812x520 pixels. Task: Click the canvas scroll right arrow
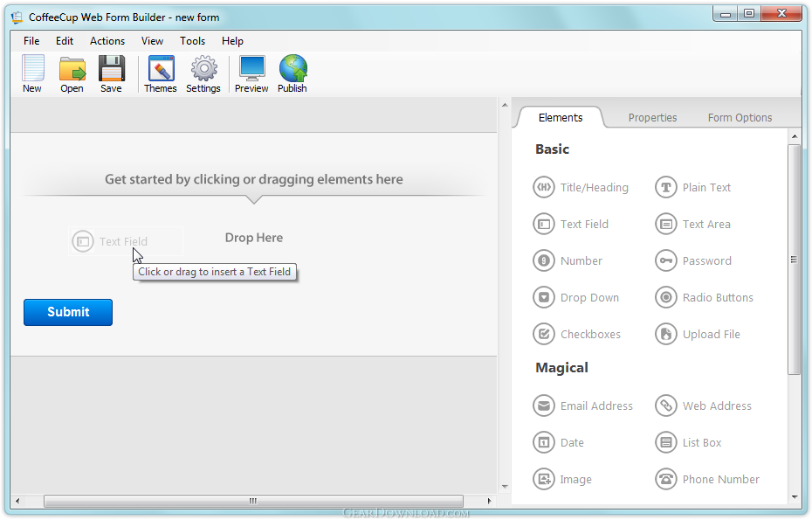point(489,501)
